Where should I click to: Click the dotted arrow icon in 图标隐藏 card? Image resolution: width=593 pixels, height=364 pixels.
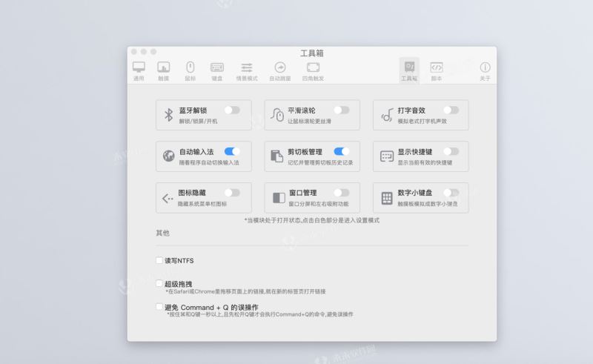tap(168, 198)
